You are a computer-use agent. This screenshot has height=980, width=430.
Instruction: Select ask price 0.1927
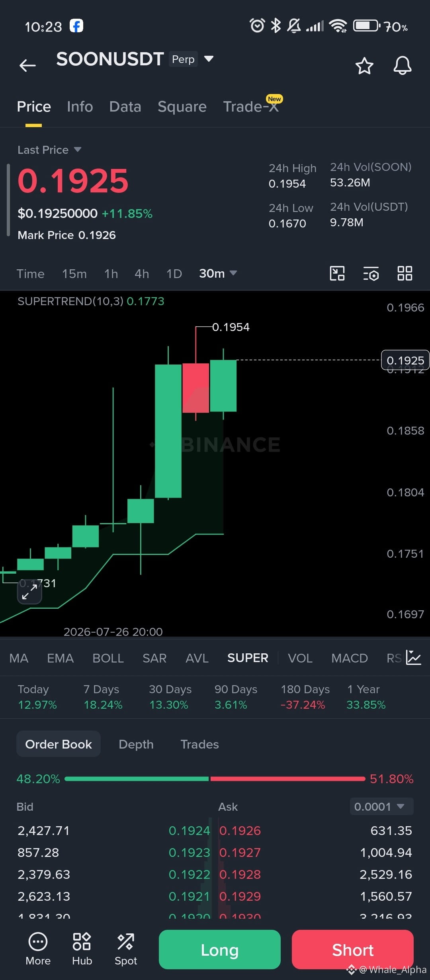[x=240, y=853]
